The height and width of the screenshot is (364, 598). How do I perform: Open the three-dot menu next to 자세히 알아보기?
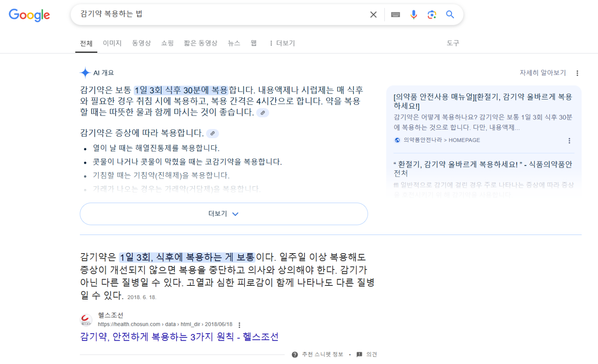click(577, 73)
